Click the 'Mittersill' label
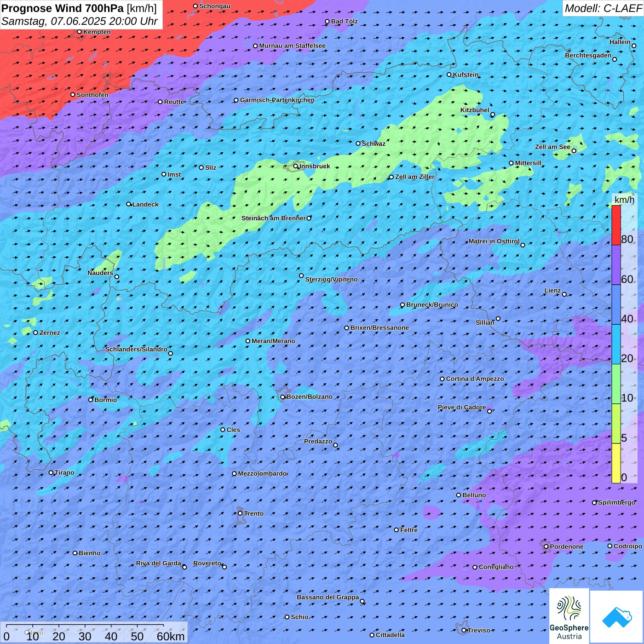 528,163
